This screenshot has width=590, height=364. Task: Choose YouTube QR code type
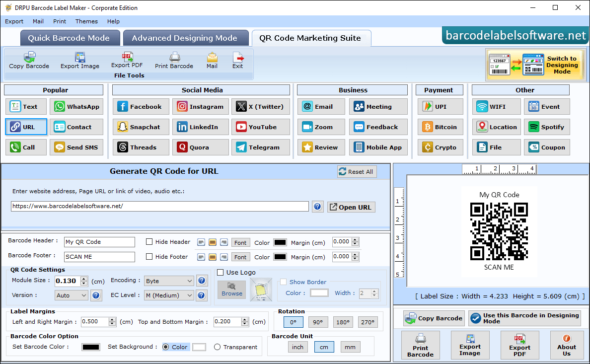(260, 127)
